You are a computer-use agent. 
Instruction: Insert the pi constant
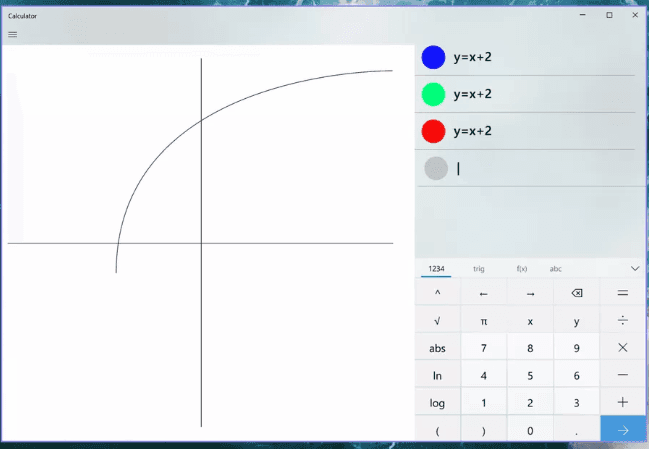tap(484, 321)
